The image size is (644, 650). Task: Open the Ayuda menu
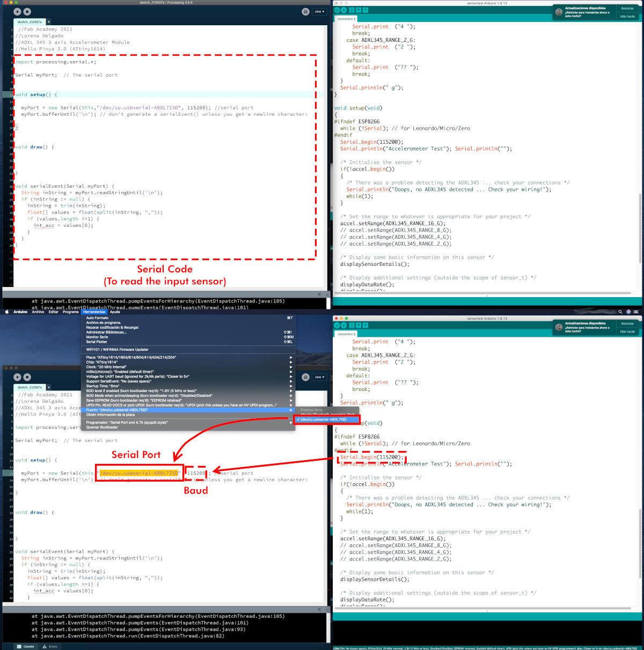(115, 312)
